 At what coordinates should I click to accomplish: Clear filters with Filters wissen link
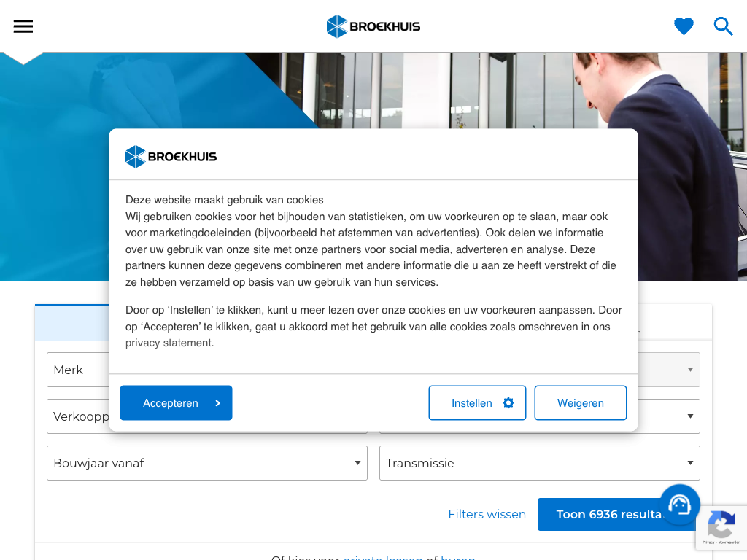pos(487,514)
